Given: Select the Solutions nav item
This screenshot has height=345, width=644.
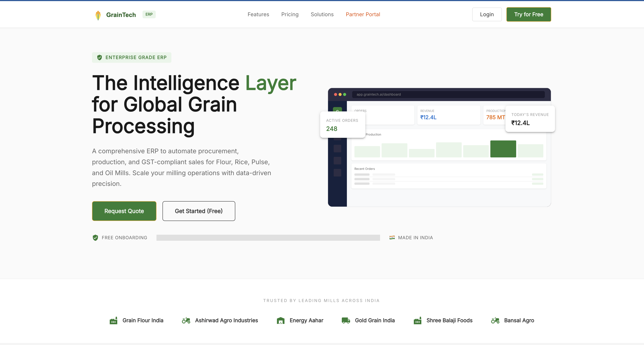Looking at the screenshot, I should pyautogui.click(x=322, y=14).
